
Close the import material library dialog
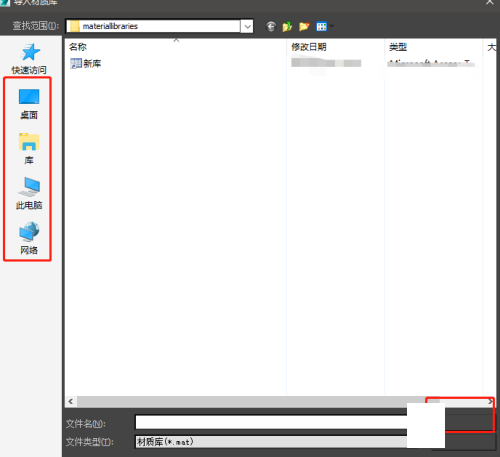(489, 3)
